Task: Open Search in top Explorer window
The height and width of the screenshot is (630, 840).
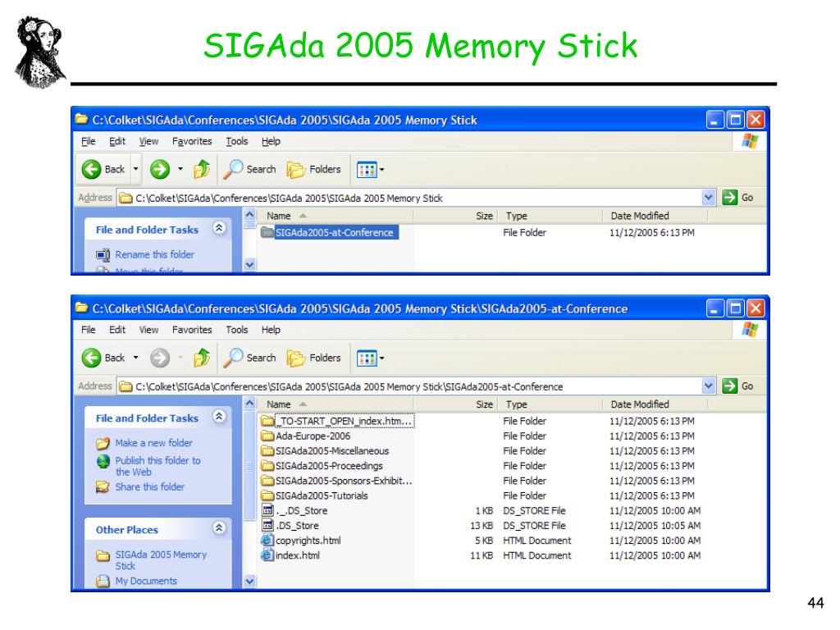Action: click(249, 169)
